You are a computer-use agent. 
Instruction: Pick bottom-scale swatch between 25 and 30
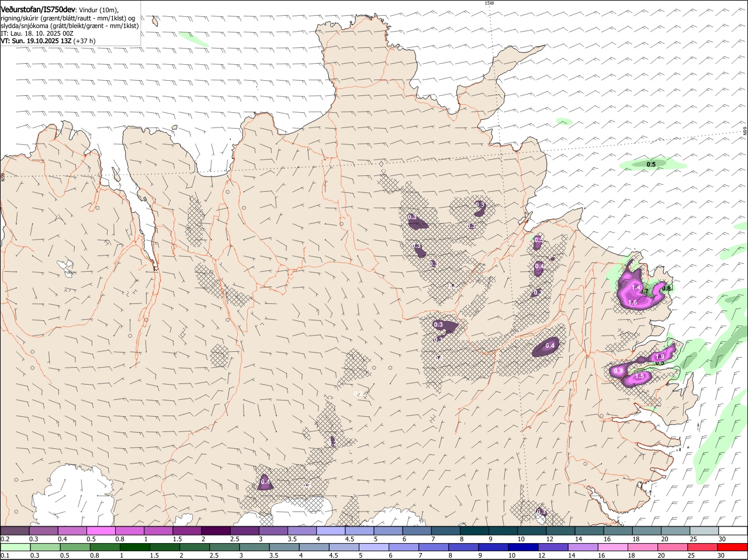point(701,547)
